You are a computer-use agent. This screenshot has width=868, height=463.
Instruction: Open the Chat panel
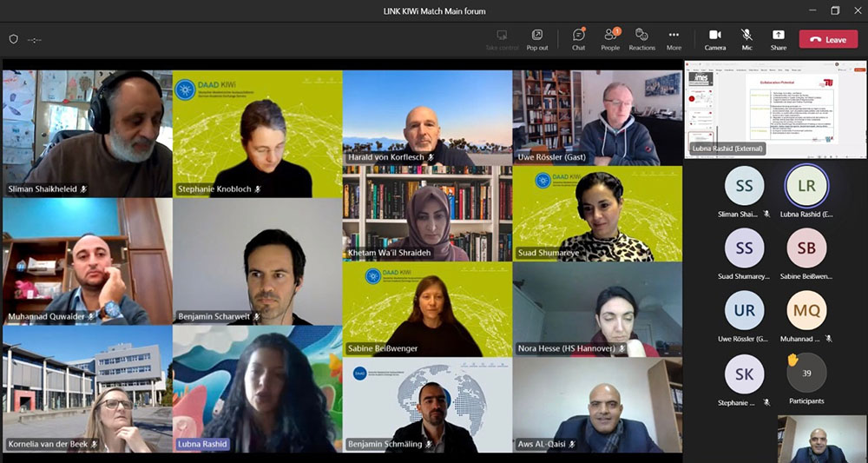click(578, 38)
